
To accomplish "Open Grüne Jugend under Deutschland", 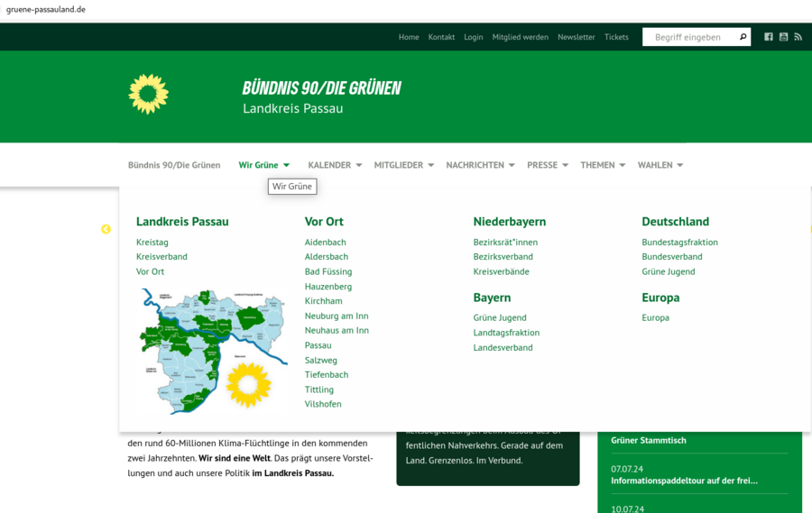I will pyautogui.click(x=669, y=271).
